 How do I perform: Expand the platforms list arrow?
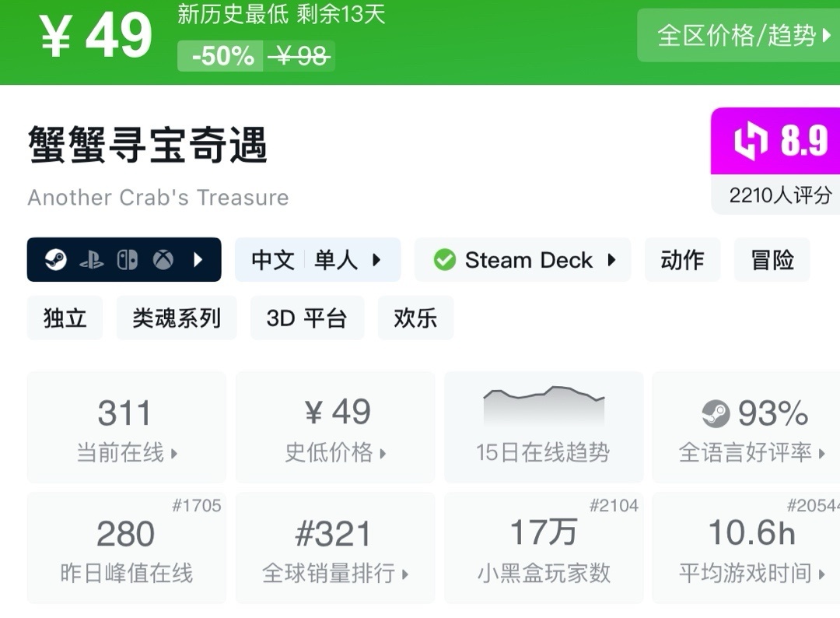(x=198, y=260)
